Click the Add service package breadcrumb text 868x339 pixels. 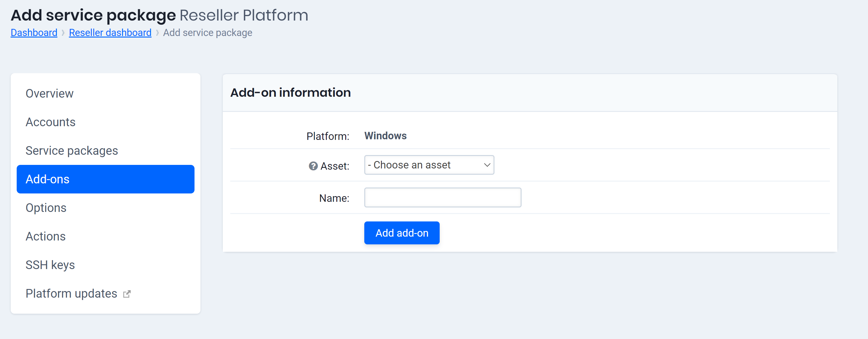point(208,33)
